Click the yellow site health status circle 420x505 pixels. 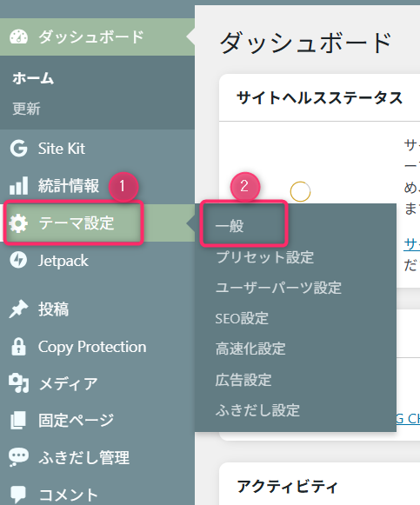(x=300, y=191)
